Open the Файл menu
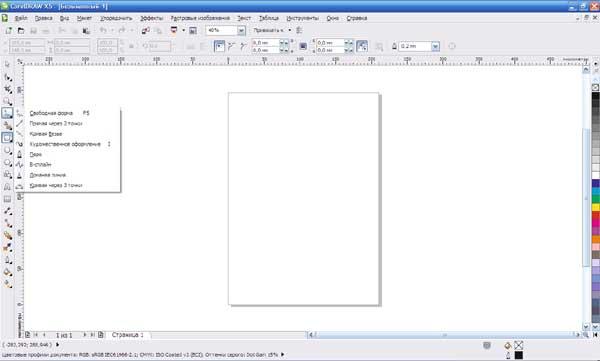This screenshot has width=600, height=361. coord(21,18)
